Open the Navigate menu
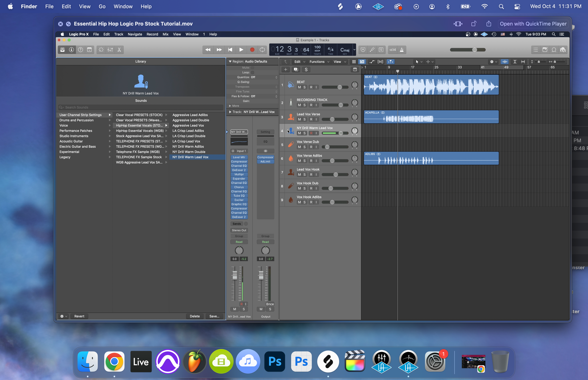588x380 pixels. click(x=135, y=34)
